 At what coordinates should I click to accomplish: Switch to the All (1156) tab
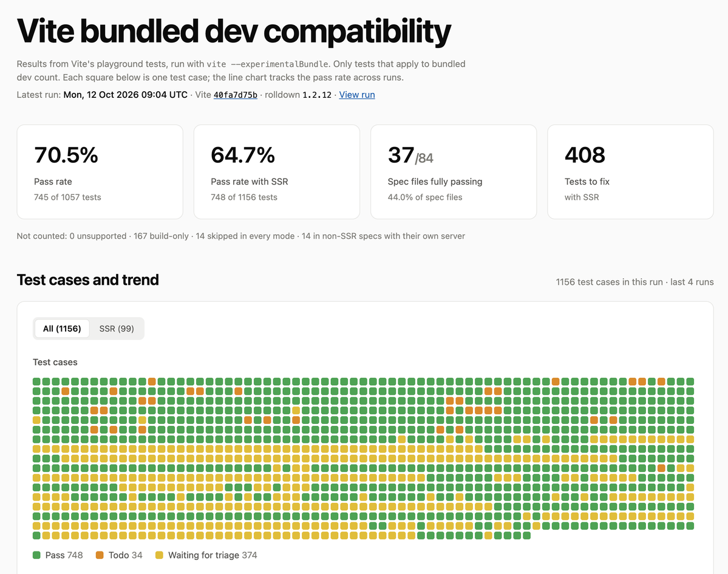(62, 329)
